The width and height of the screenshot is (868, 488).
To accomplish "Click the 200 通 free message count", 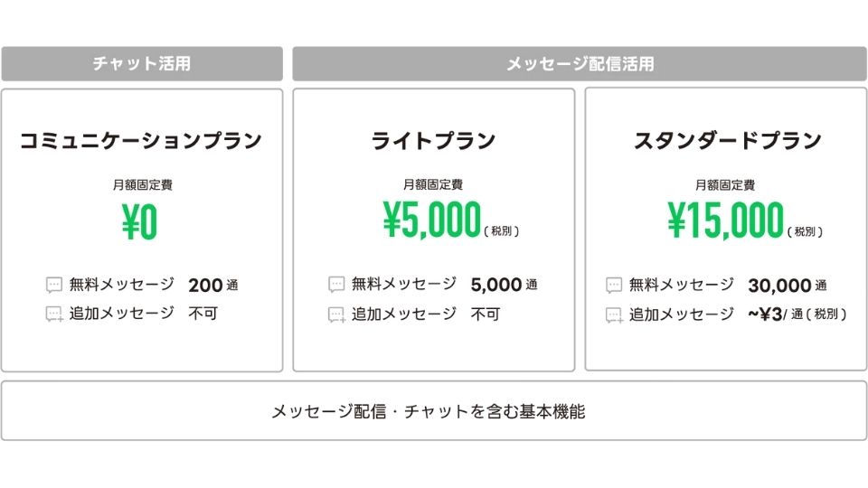I will pos(213,286).
